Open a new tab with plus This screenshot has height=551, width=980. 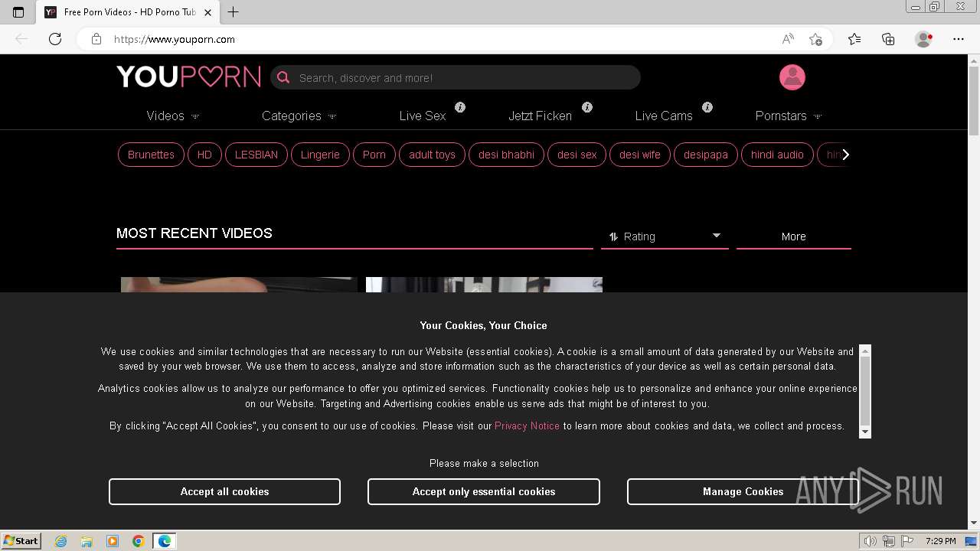[234, 12]
